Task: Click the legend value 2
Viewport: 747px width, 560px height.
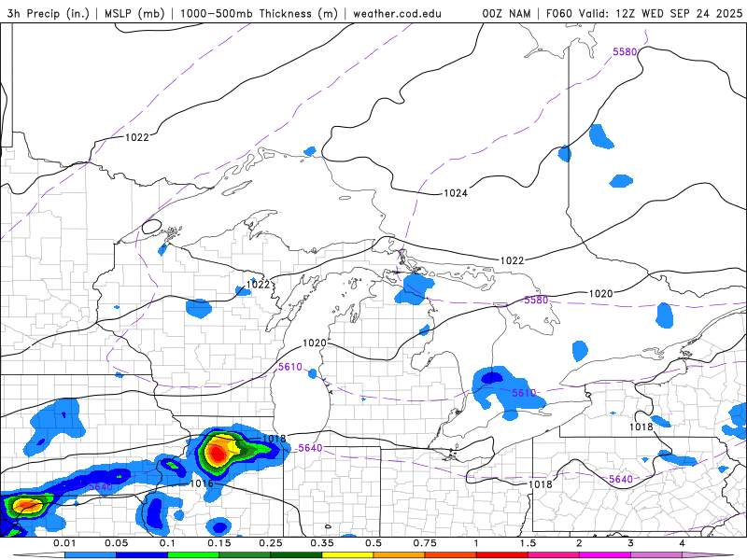Action: tap(579, 543)
